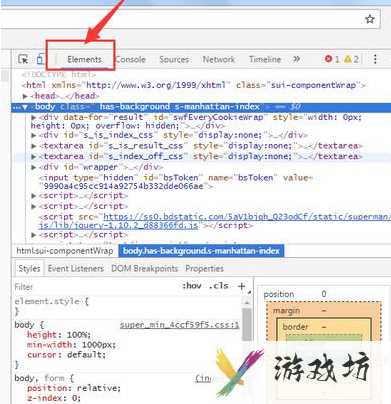Click the position label in box model
The height and width of the screenshot is (404, 391).
279,294
